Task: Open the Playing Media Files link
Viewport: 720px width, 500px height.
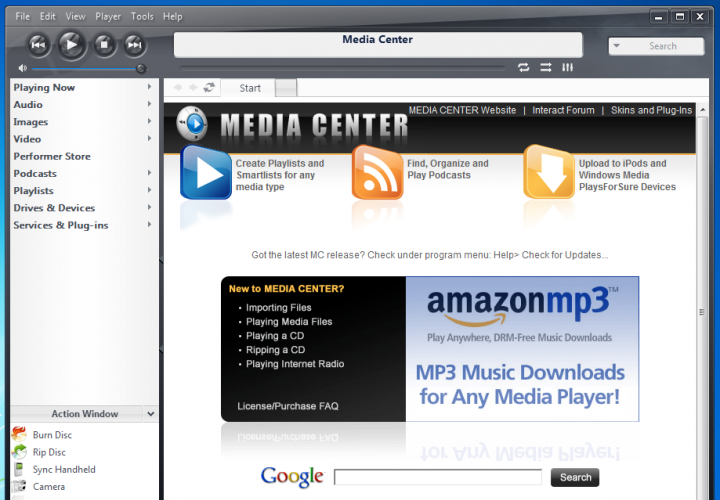Action: [289, 322]
